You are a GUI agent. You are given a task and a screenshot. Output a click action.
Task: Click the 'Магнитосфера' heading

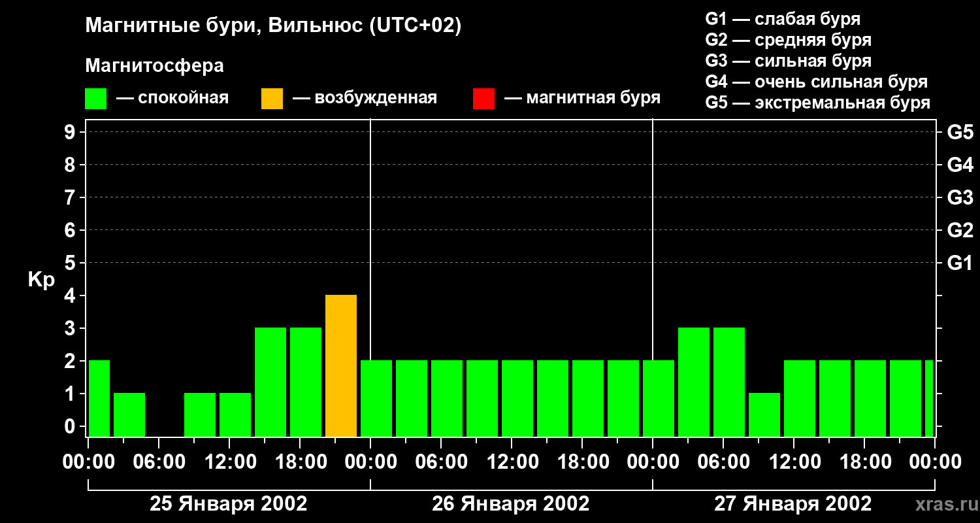pyautogui.click(x=154, y=66)
